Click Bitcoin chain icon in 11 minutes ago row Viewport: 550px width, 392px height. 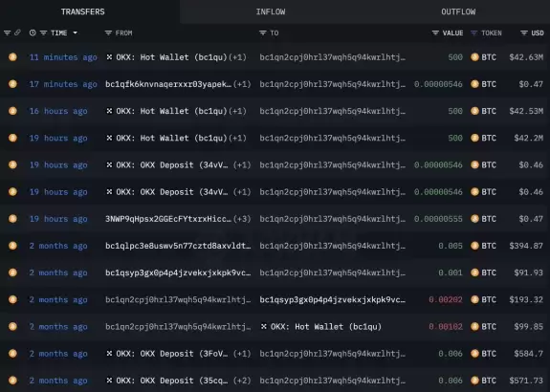pos(13,56)
